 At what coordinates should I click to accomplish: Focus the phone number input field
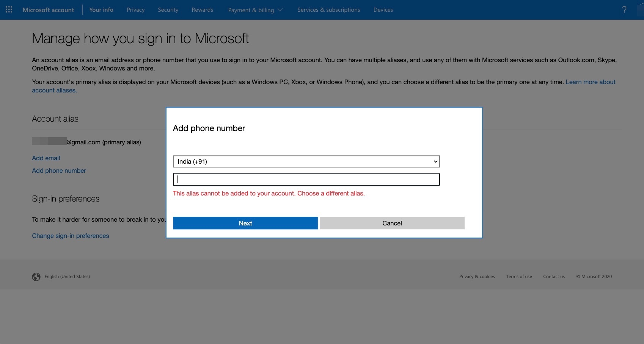click(306, 180)
